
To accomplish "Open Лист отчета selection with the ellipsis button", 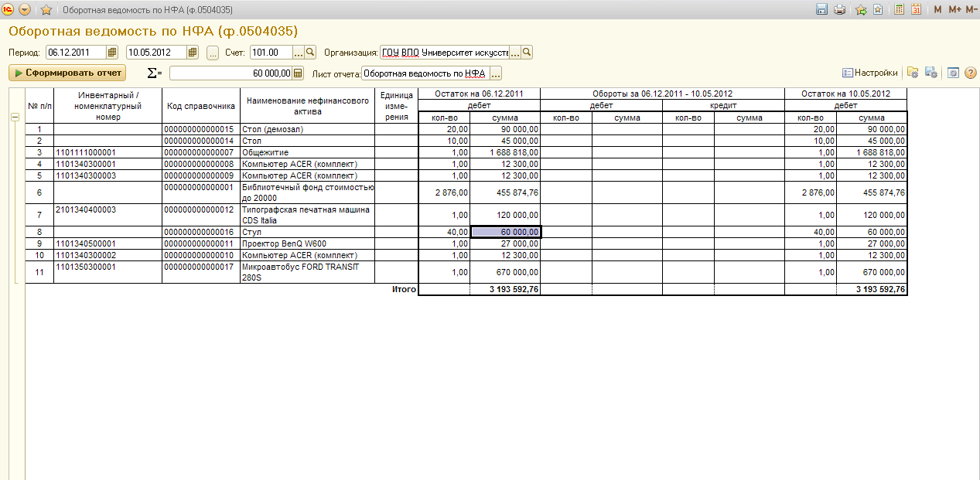I will pos(496,73).
